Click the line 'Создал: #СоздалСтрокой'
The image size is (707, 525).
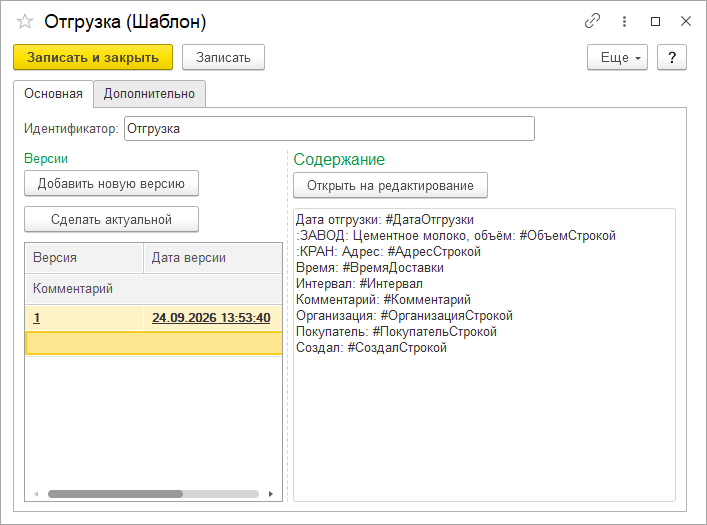pyautogui.click(x=371, y=348)
